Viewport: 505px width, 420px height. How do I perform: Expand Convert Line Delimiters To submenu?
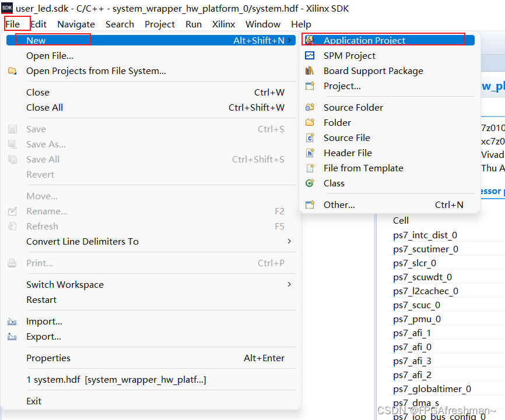point(289,241)
